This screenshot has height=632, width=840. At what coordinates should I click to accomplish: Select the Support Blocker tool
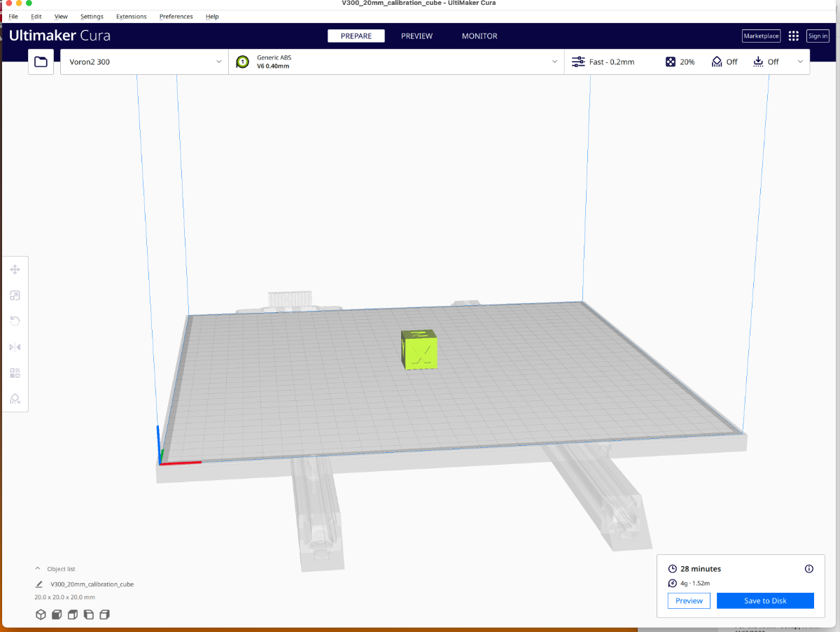click(15, 398)
